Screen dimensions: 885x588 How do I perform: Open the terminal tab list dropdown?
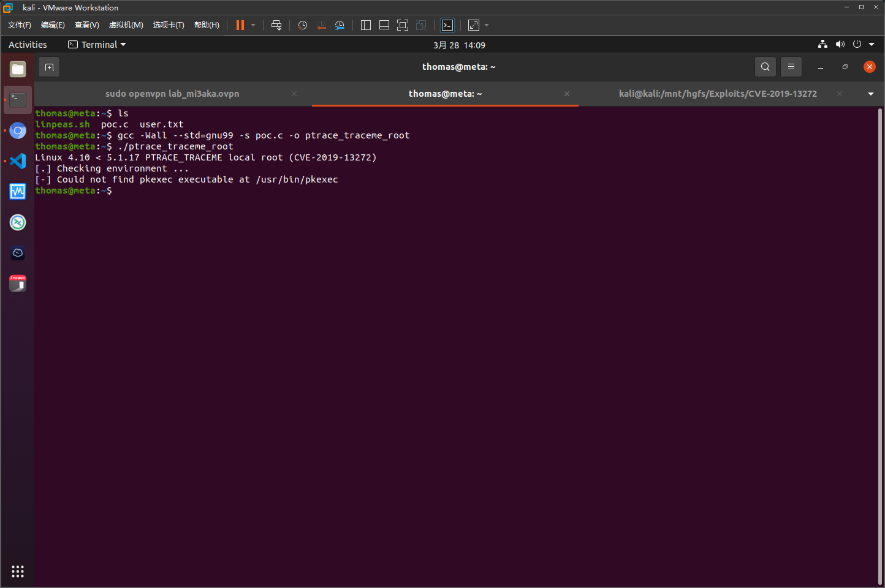tap(871, 94)
